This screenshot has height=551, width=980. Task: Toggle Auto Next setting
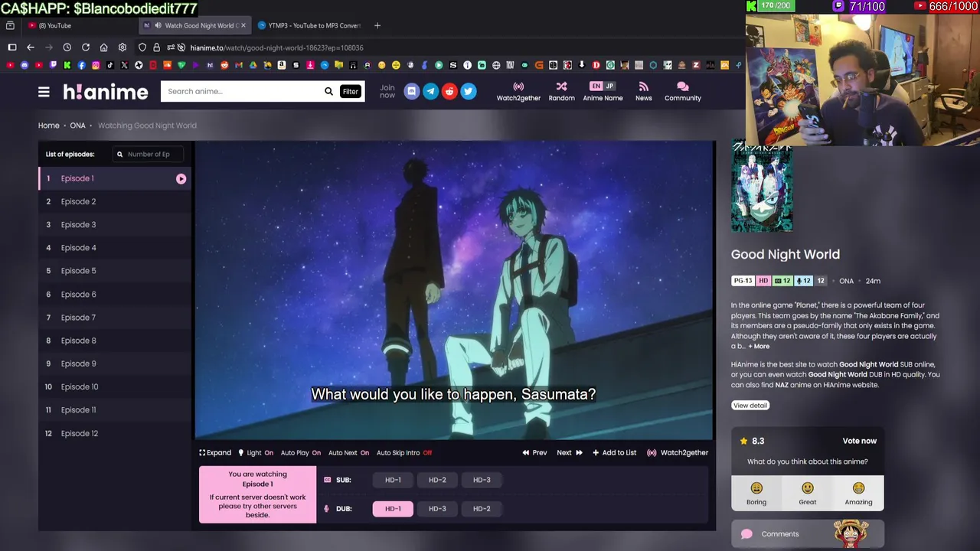click(x=348, y=453)
